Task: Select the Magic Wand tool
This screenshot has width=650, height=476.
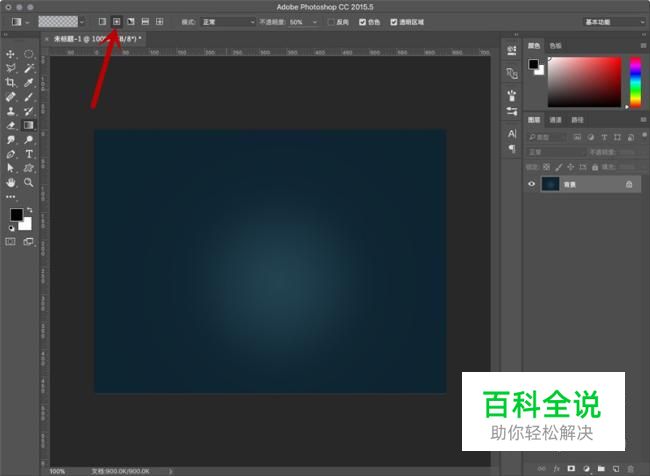Action: [29, 68]
